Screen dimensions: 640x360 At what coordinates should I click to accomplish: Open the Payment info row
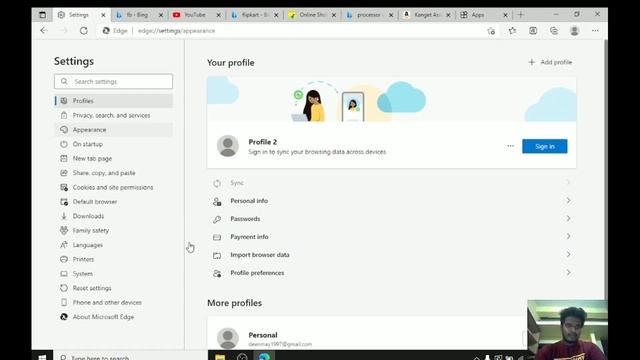(391, 237)
